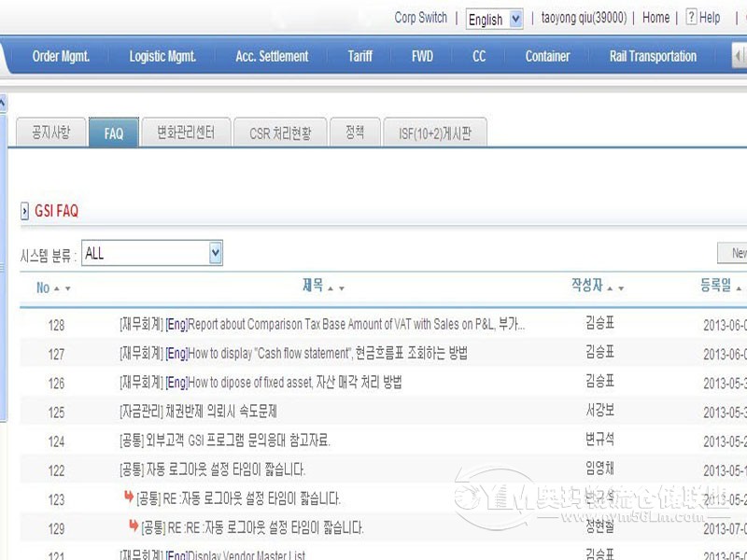Click the Help question-mark icon
The height and width of the screenshot is (560, 747).
(691, 17)
